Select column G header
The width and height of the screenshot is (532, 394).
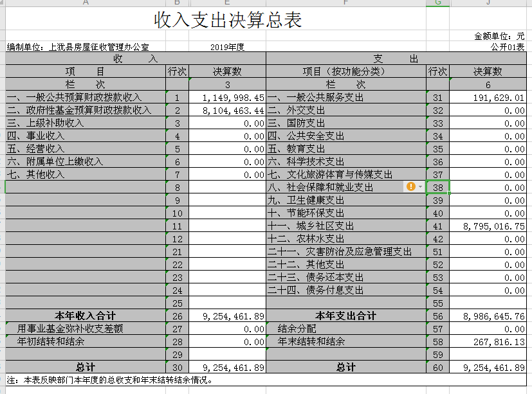point(437,3)
